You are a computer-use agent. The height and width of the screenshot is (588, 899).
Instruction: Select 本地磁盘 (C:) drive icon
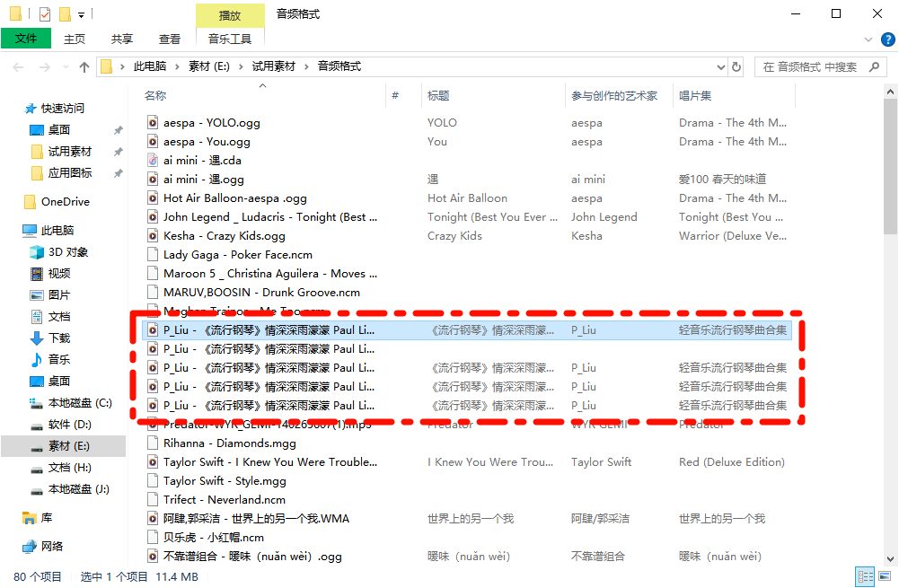37,403
